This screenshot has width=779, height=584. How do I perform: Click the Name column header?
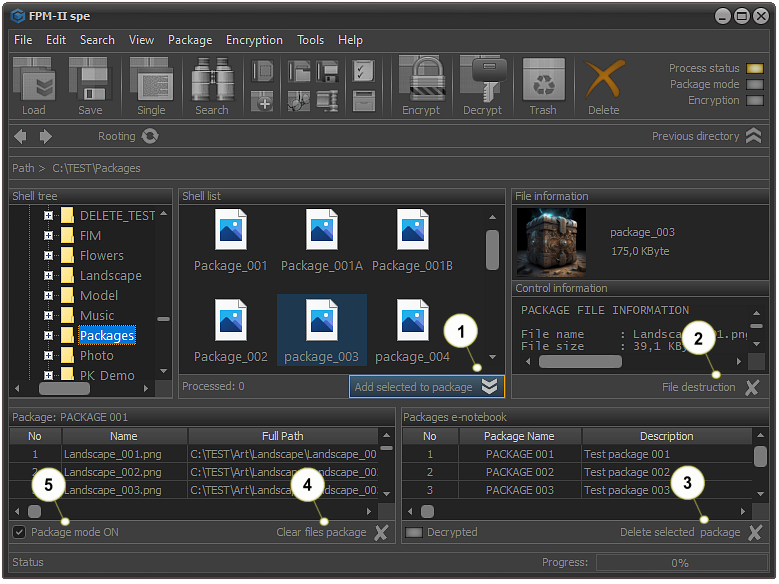(124, 436)
